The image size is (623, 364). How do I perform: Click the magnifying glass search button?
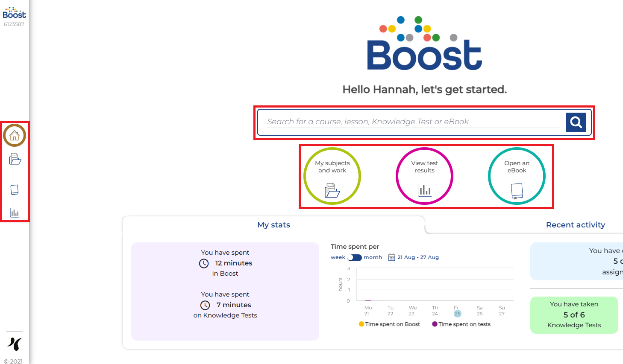576,122
